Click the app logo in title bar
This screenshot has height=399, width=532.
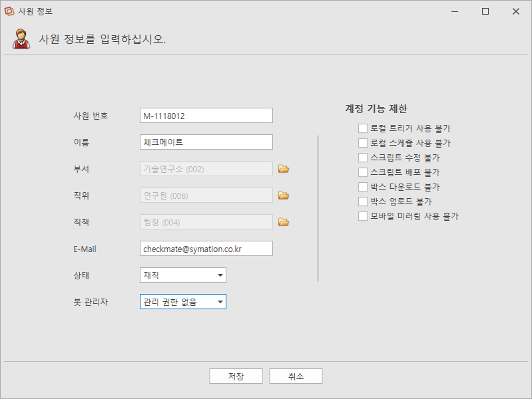9,11
